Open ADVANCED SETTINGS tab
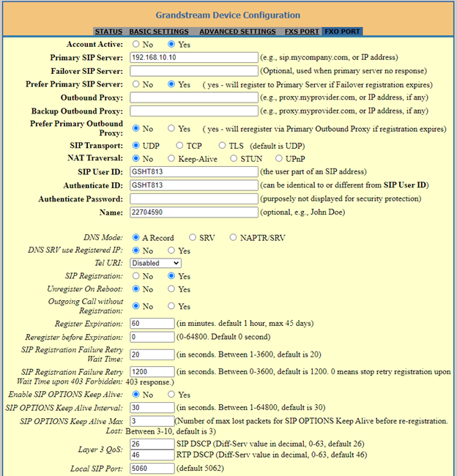The width and height of the screenshot is (457, 476). coord(237,31)
